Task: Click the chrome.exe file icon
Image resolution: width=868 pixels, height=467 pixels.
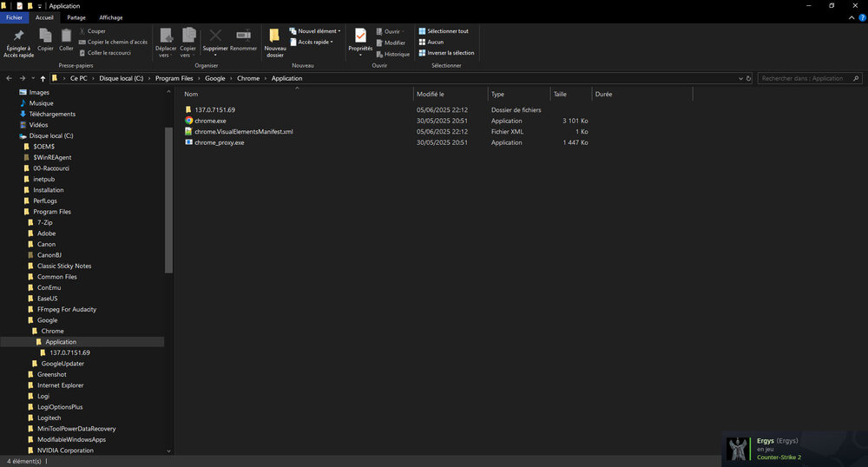Action: (188, 121)
